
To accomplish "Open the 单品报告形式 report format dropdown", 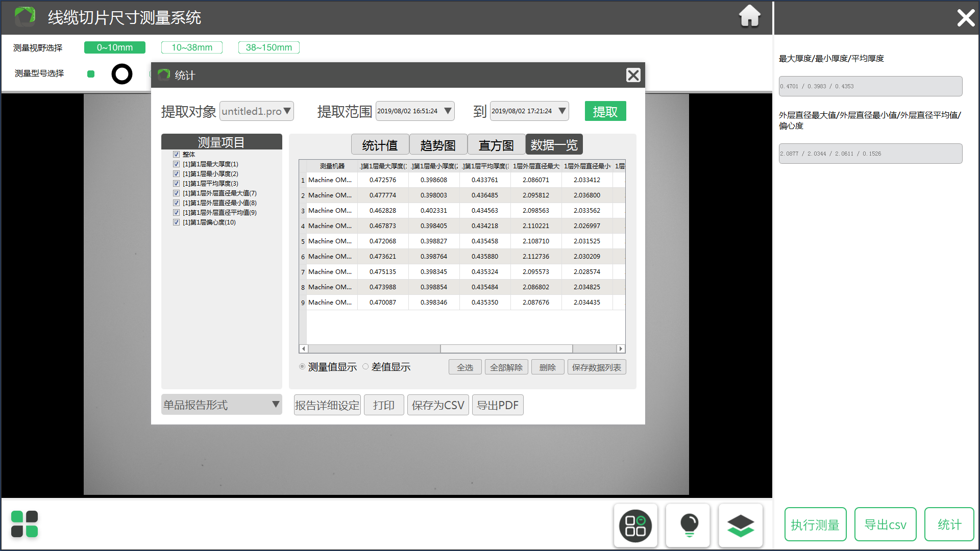I will click(x=222, y=405).
